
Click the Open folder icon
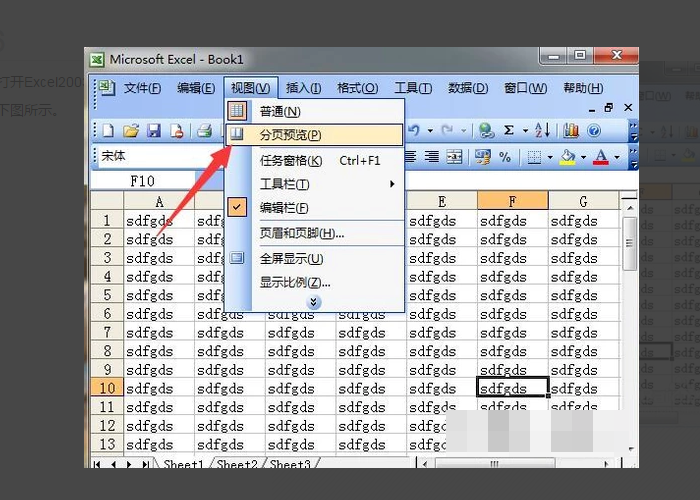131,131
